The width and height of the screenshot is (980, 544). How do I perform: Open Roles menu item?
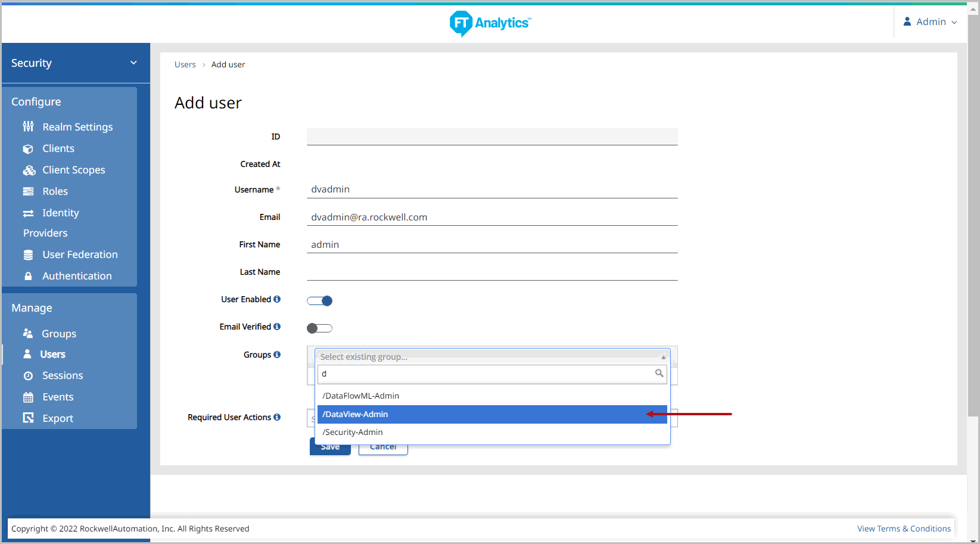pos(55,191)
